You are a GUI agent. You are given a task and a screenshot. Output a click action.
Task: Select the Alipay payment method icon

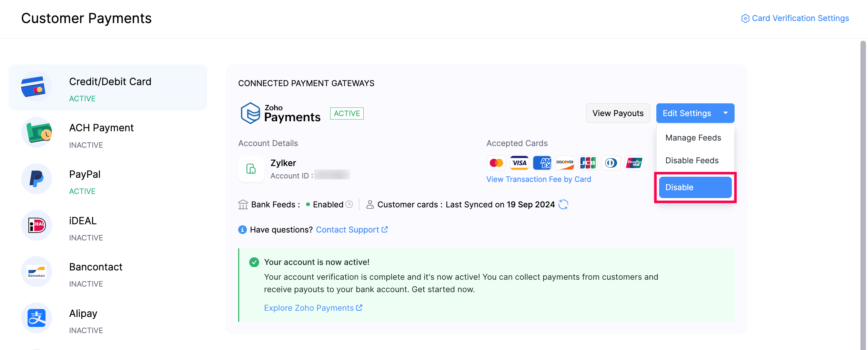click(x=37, y=318)
